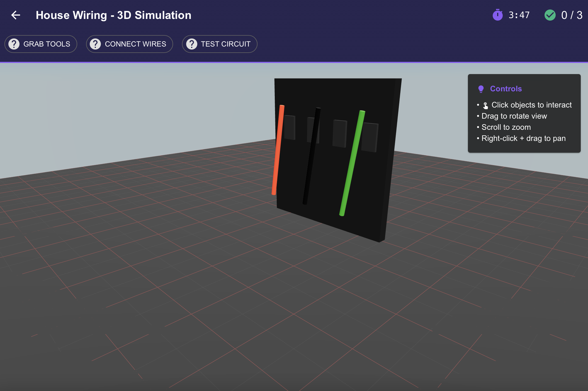Click the green checkmark progress icon

click(550, 15)
